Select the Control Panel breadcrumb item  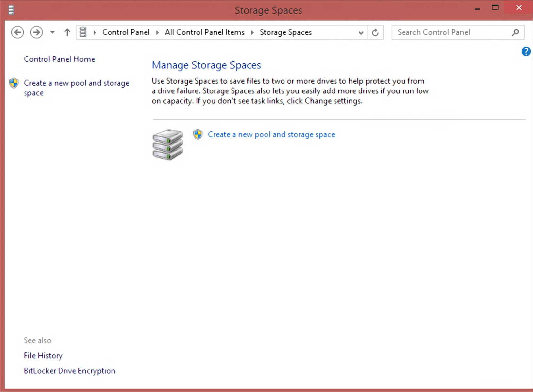(x=126, y=32)
